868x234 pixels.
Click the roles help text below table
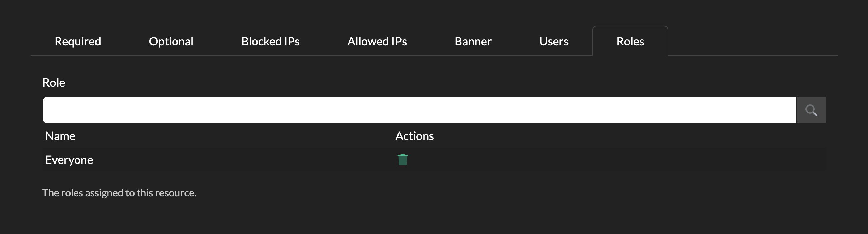tap(119, 193)
